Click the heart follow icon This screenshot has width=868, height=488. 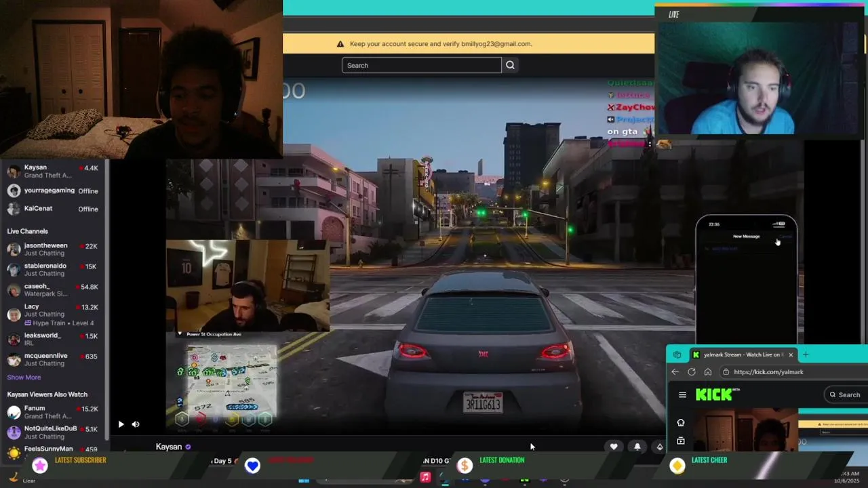(614, 447)
